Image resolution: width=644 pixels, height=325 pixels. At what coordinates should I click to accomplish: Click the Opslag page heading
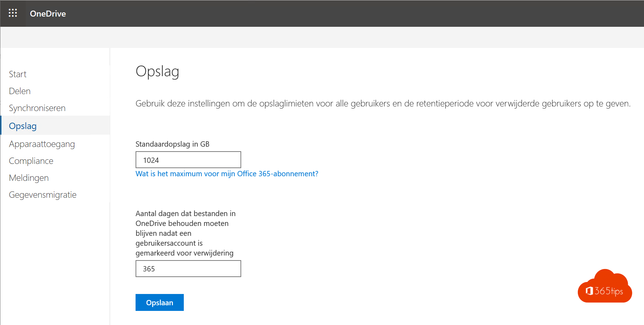click(x=157, y=72)
